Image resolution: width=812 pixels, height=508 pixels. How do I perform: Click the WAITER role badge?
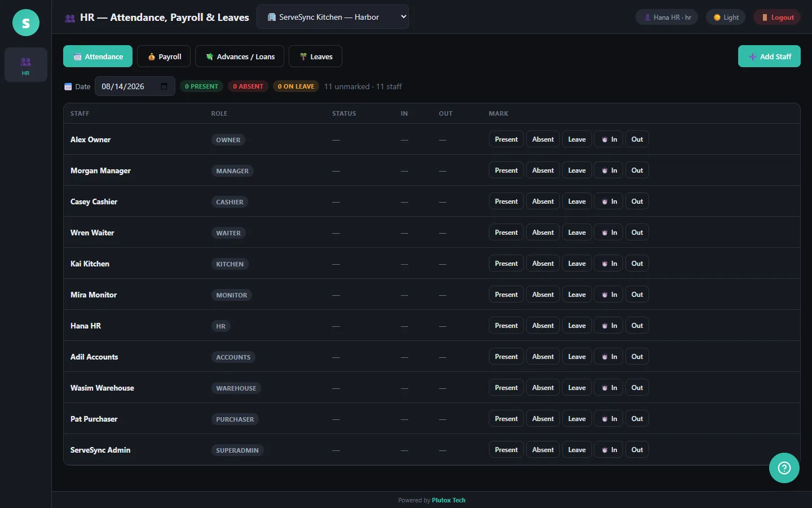[228, 233]
